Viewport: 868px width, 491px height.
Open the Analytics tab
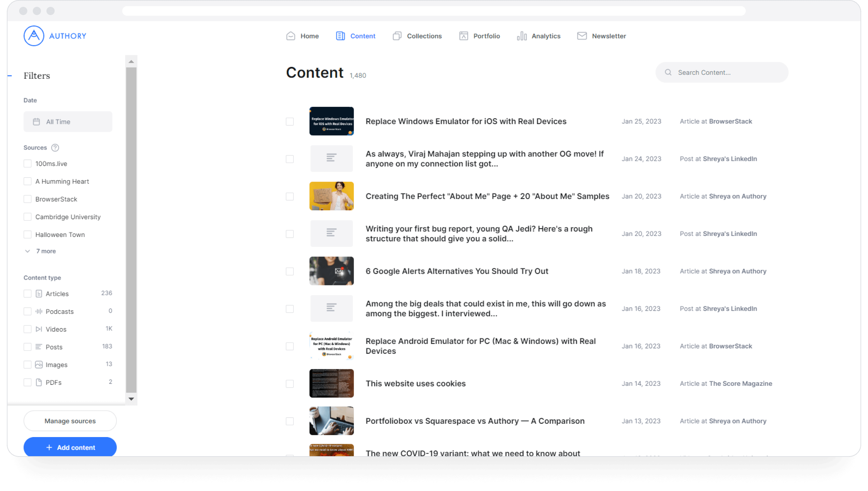click(538, 36)
